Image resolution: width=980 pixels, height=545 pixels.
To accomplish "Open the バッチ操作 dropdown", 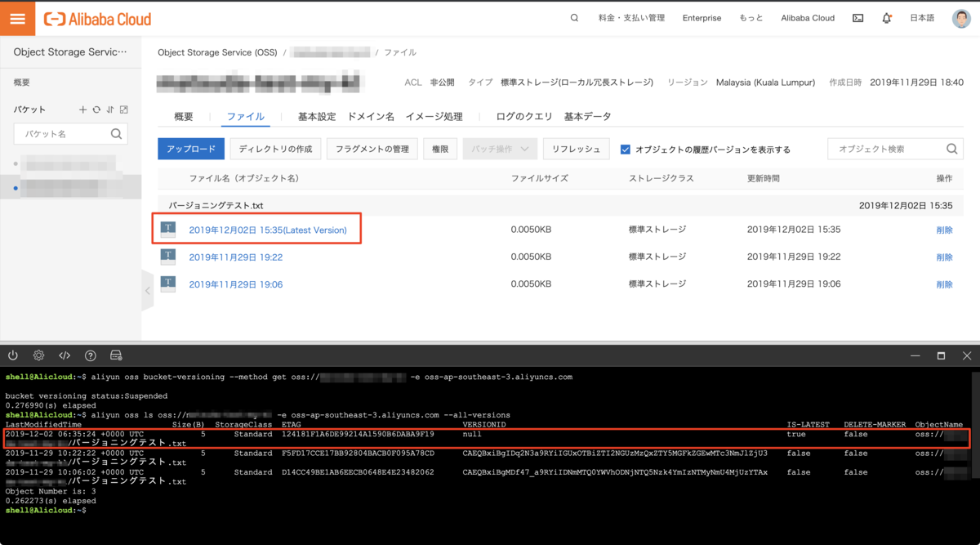I will pos(500,149).
